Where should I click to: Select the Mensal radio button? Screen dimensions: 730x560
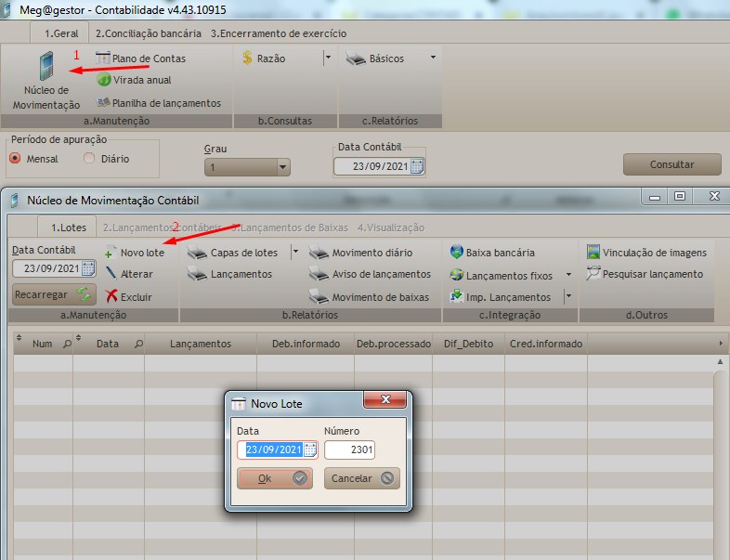[15, 159]
